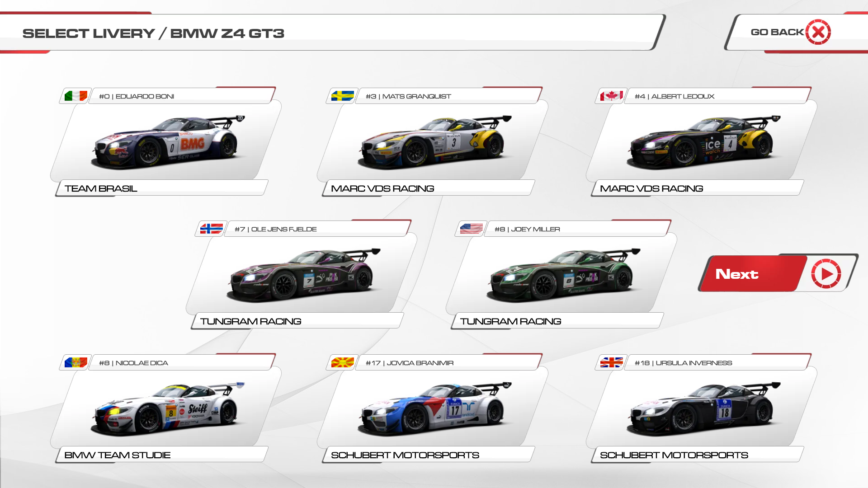Click the Norwegian flag next to Ole Jens Fjelde
The height and width of the screenshot is (488, 868).
[x=211, y=229]
